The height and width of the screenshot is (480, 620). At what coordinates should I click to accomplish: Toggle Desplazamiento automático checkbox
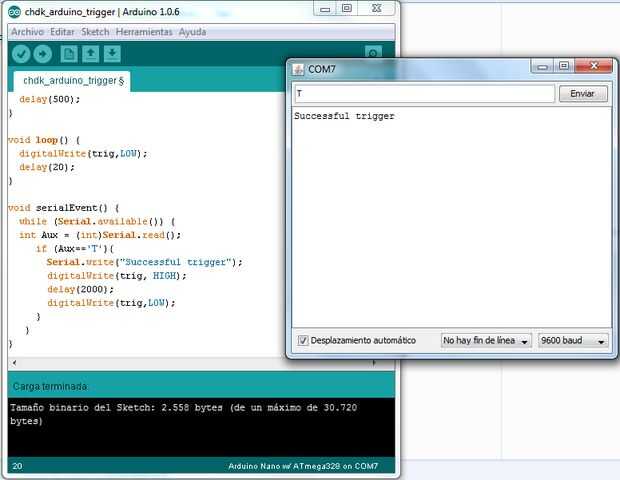303,340
